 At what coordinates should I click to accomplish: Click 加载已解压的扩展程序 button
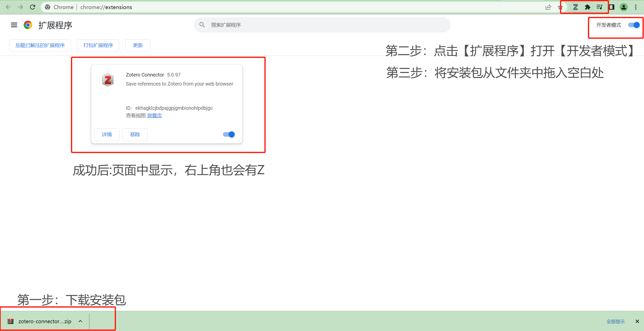pyautogui.click(x=40, y=45)
